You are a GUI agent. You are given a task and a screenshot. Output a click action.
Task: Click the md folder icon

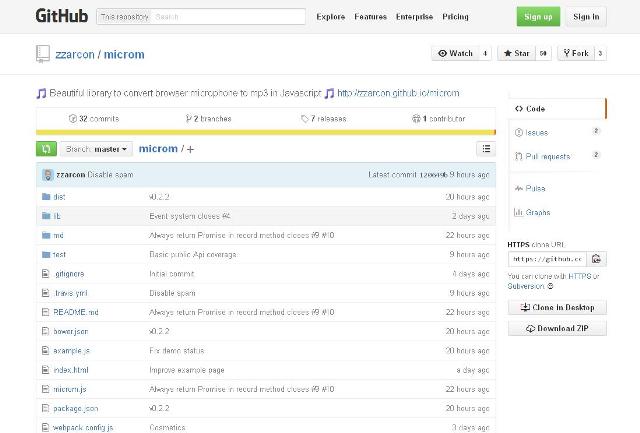coord(46,235)
